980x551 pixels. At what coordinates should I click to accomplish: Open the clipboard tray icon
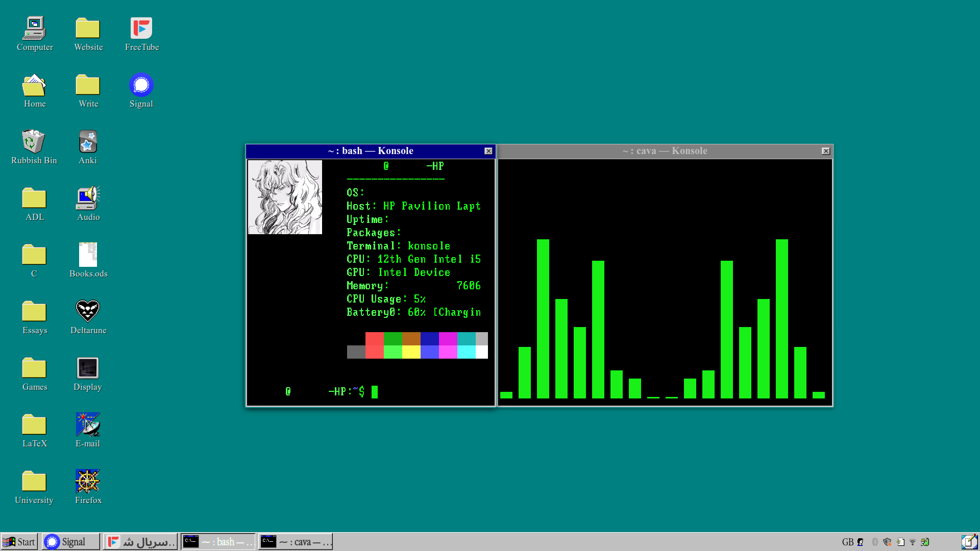point(900,542)
